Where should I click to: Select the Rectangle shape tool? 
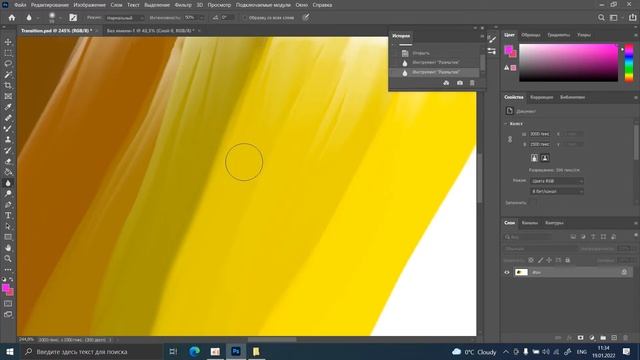pyautogui.click(x=8, y=237)
